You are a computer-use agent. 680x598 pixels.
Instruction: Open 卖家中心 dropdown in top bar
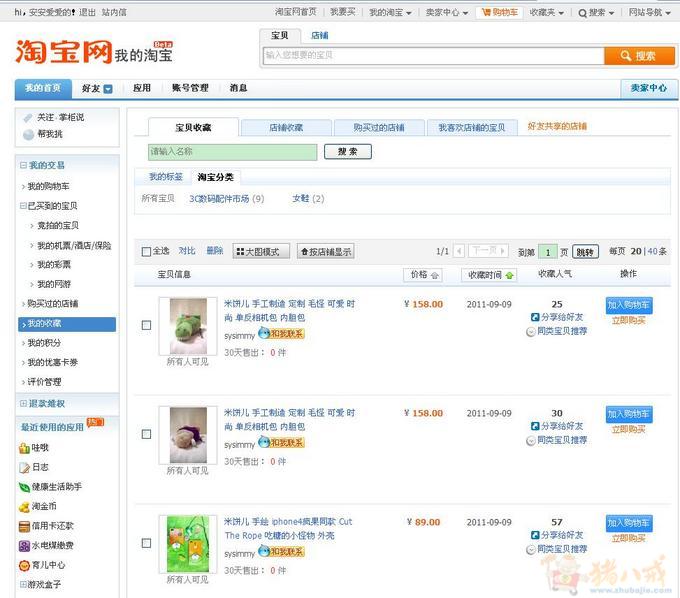click(447, 13)
